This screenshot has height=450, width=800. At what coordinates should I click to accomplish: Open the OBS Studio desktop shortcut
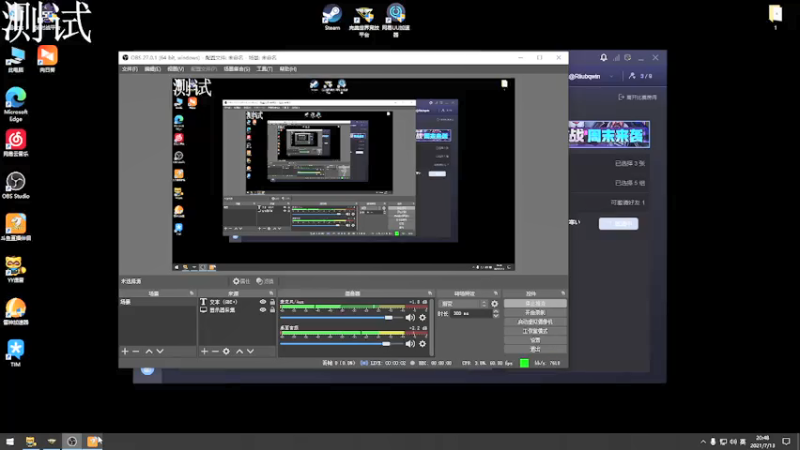(x=15, y=186)
